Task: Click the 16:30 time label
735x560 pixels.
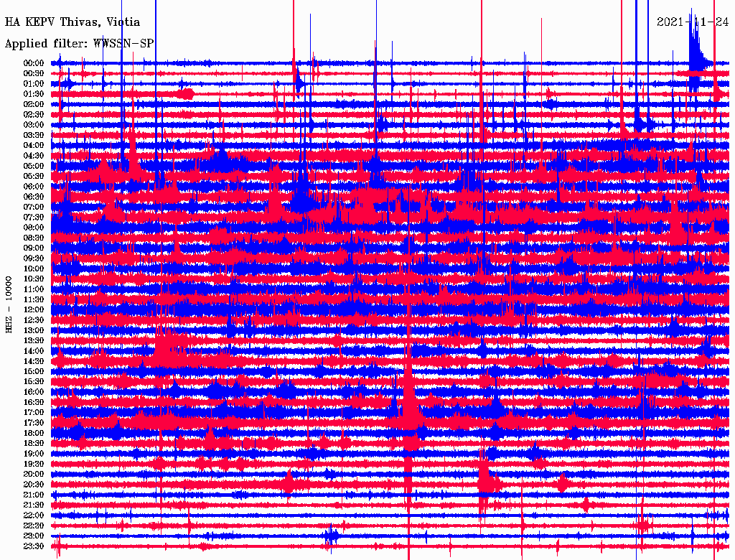Action: [34, 403]
